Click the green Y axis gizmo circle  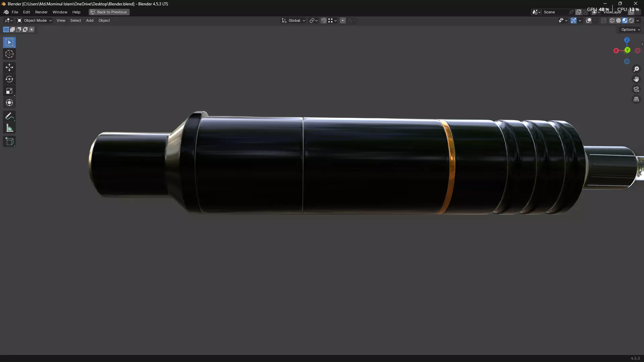(x=627, y=50)
